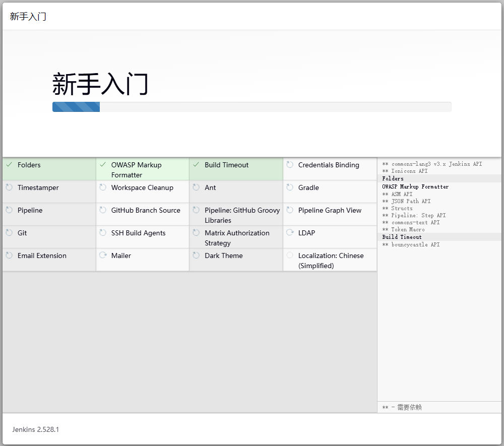Select the OWASP Markup Formatter plugin label
Viewport: 504px width, 446px height.
[136, 170]
